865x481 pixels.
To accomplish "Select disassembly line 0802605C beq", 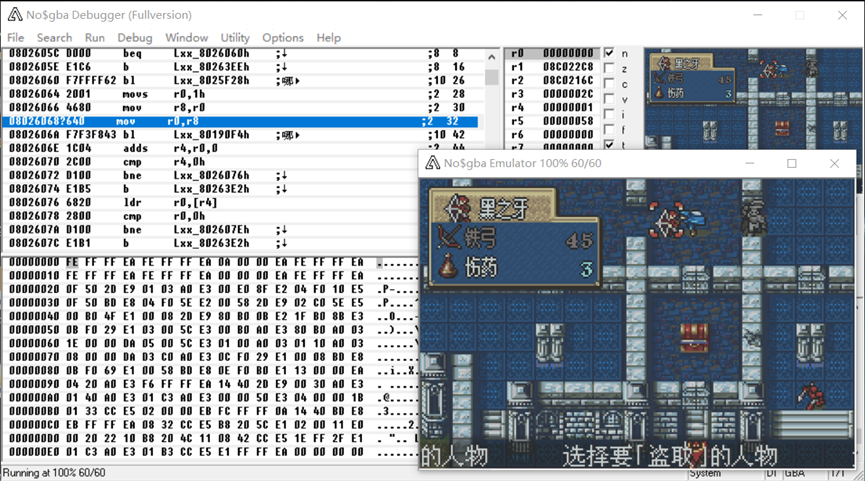I will (241, 54).
